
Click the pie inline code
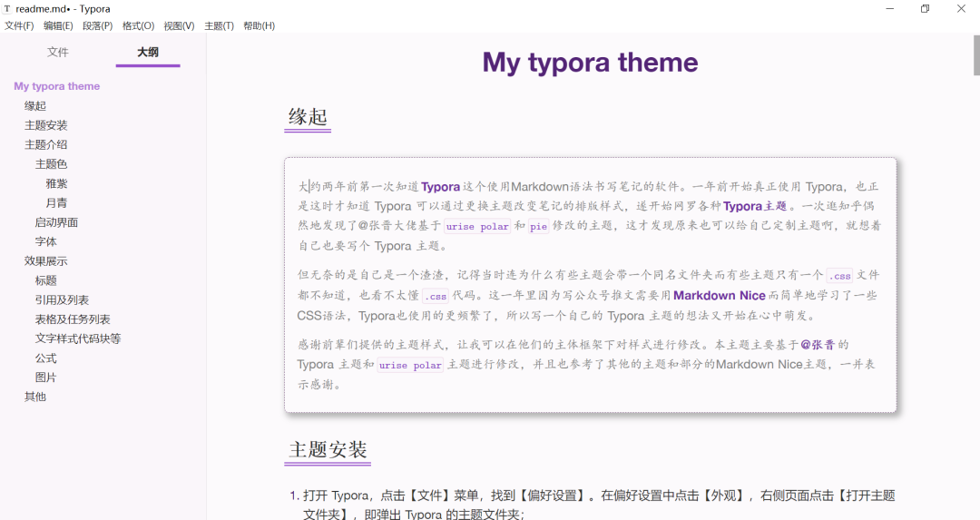pyautogui.click(x=538, y=226)
